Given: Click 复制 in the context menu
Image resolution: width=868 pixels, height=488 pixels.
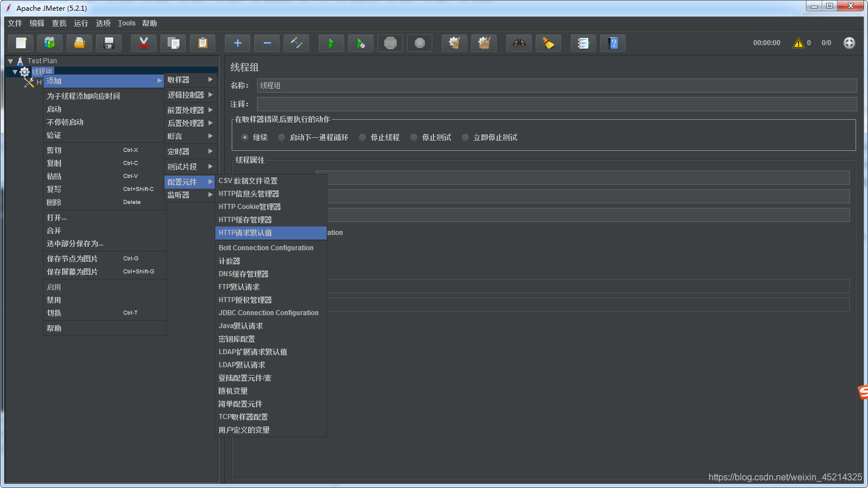Looking at the screenshot, I should [105, 163].
